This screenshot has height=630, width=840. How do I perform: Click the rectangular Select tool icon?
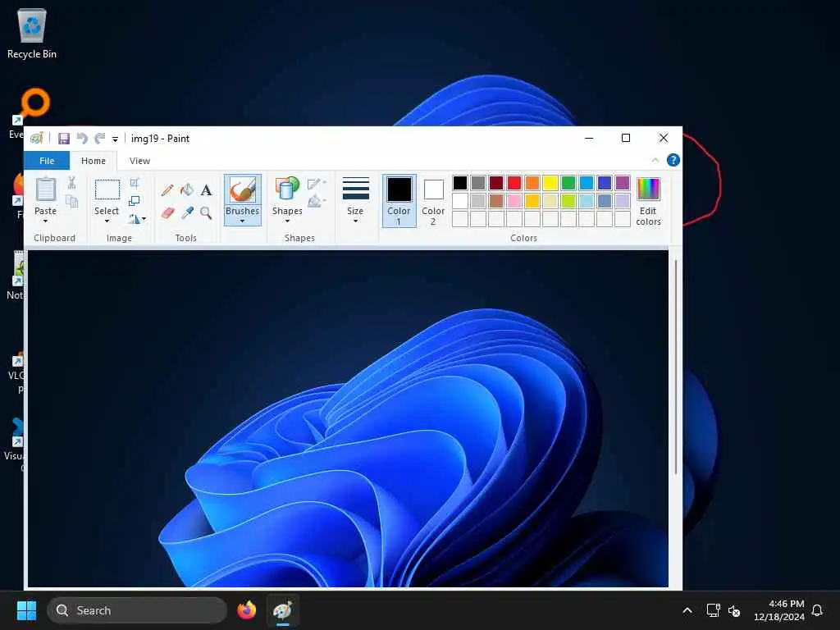107,189
